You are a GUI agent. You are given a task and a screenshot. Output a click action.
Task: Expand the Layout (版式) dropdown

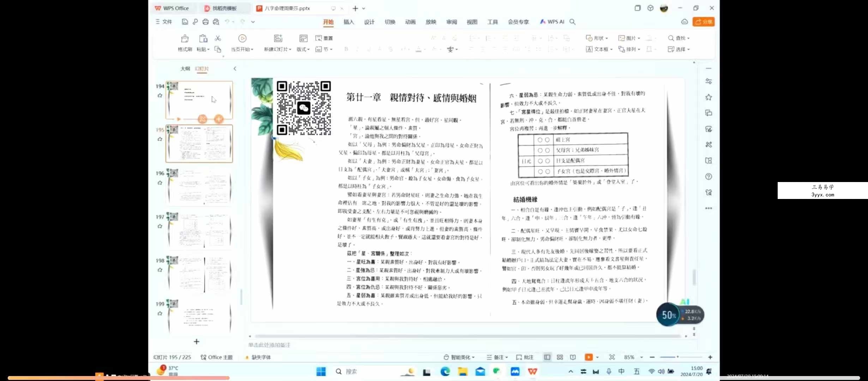tap(303, 49)
